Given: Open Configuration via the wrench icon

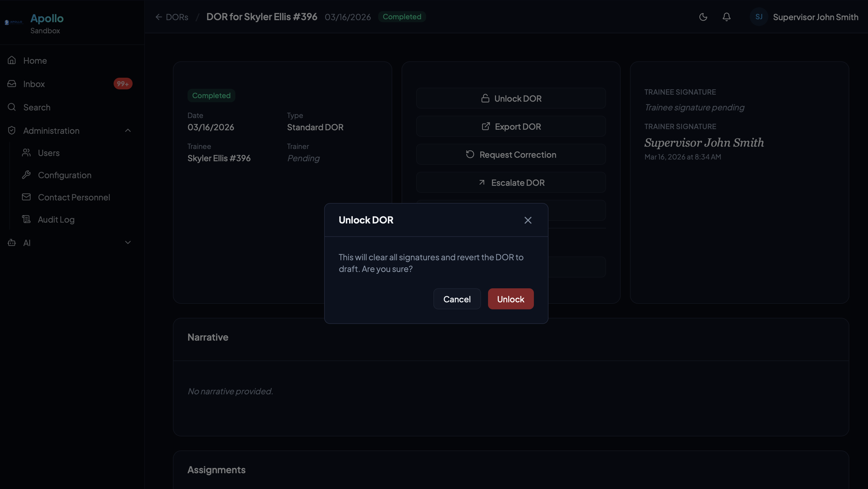Looking at the screenshot, I should tap(27, 175).
